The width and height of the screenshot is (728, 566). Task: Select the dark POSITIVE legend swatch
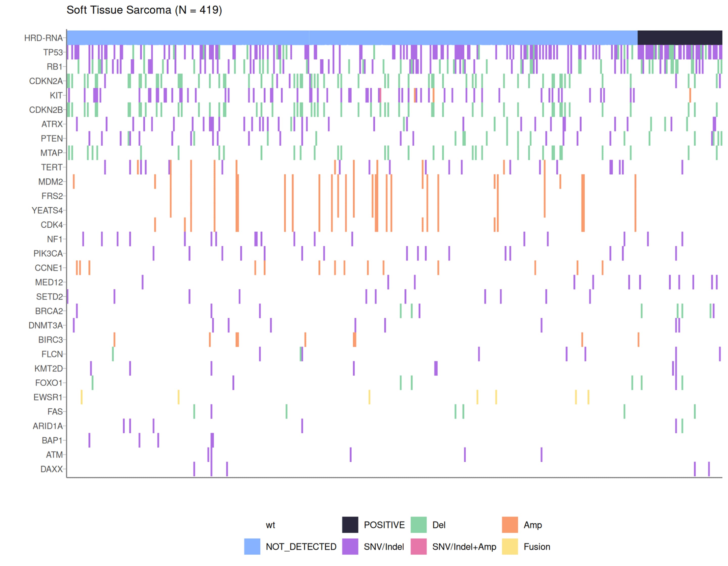click(350, 525)
